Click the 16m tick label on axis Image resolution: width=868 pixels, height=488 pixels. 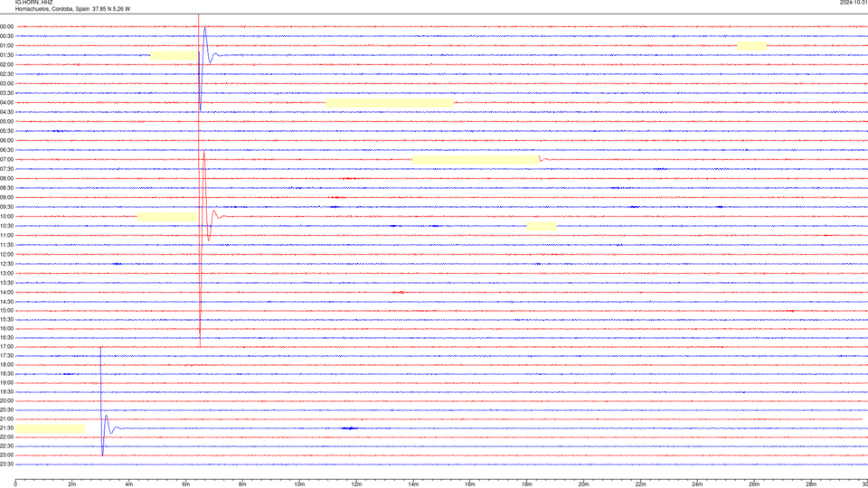[x=470, y=484]
